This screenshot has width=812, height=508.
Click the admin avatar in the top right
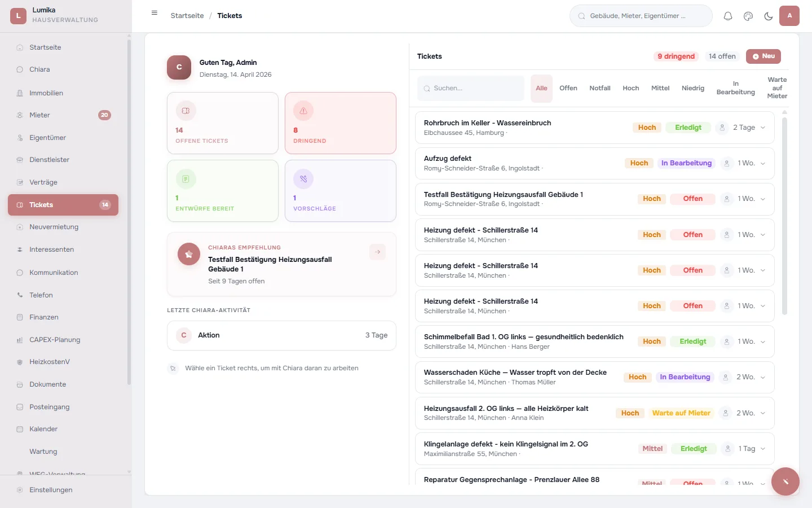789,16
